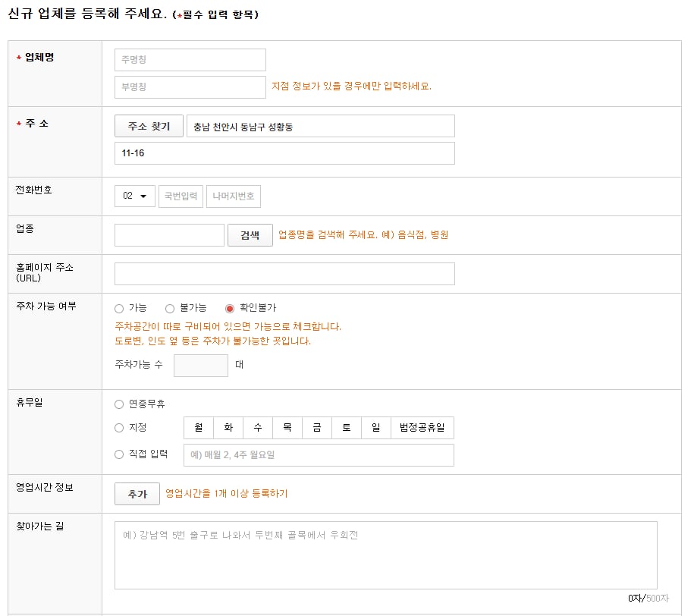This screenshot has height=616, width=694.
Task: Open the 02 area code dropdown
Action: pyautogui.click(x=134, y=196)
